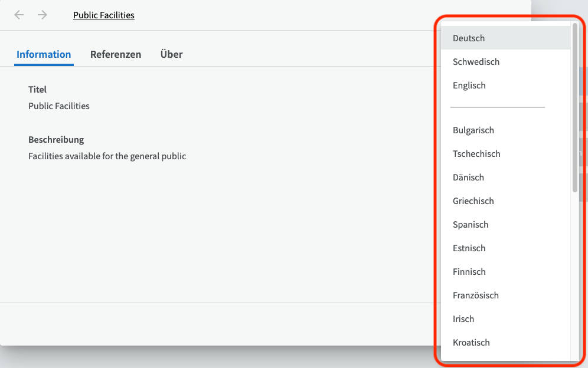
Task: Select Irisch from the language list
Action: pos(463,319)
